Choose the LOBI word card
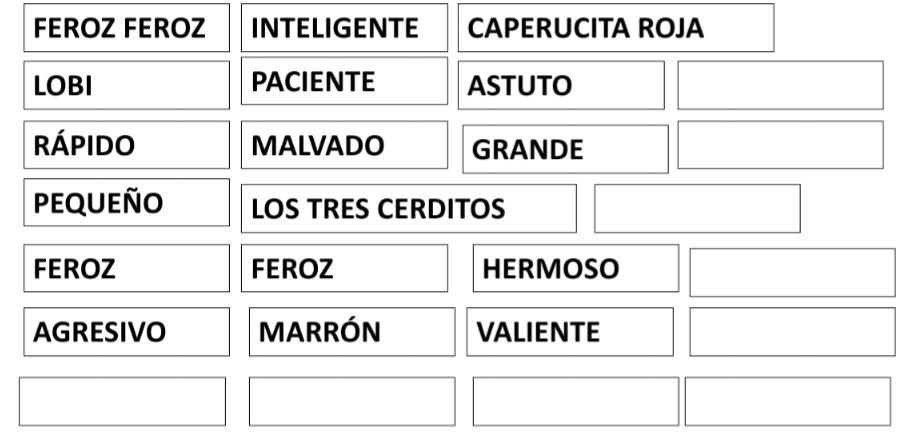The height and width of the screenshot is (435, 902). click(127, 85)
